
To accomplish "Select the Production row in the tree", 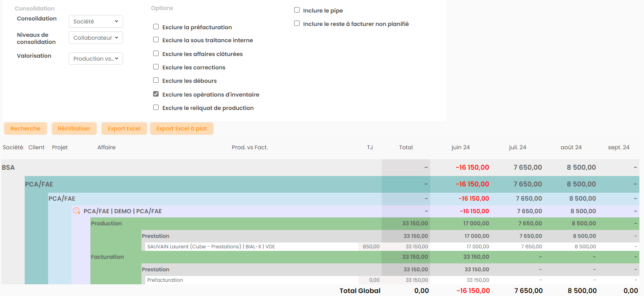I will pyautogui.click(x=106, y=223).
